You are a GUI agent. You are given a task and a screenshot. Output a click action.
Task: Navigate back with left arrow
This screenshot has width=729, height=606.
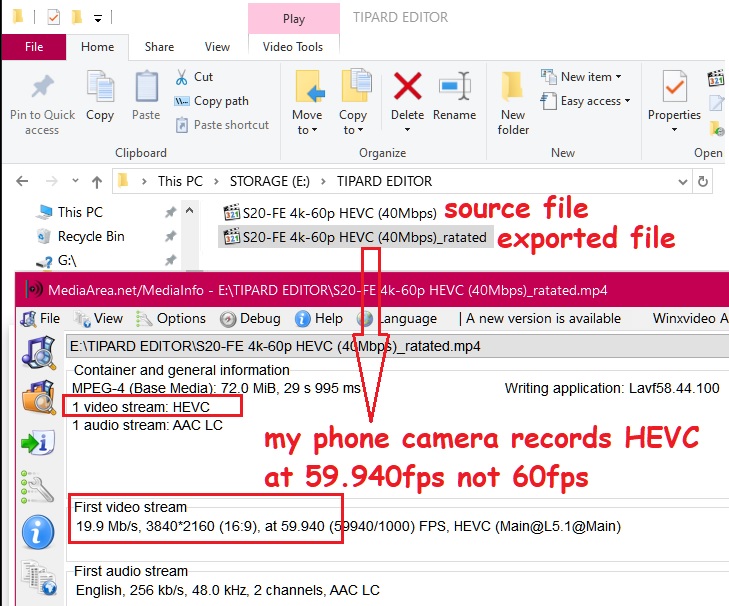(22, 181)
